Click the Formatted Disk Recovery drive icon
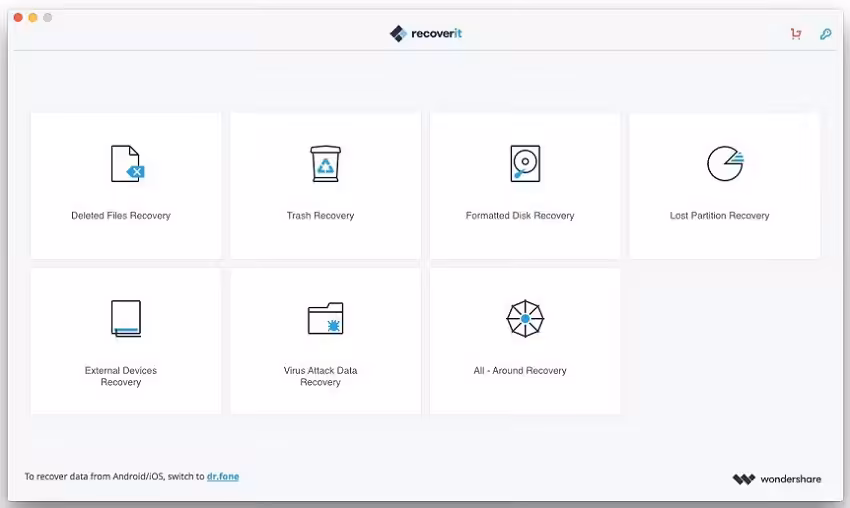The width and height of the screenshot is (850, 508). click(x=524, y=164)
